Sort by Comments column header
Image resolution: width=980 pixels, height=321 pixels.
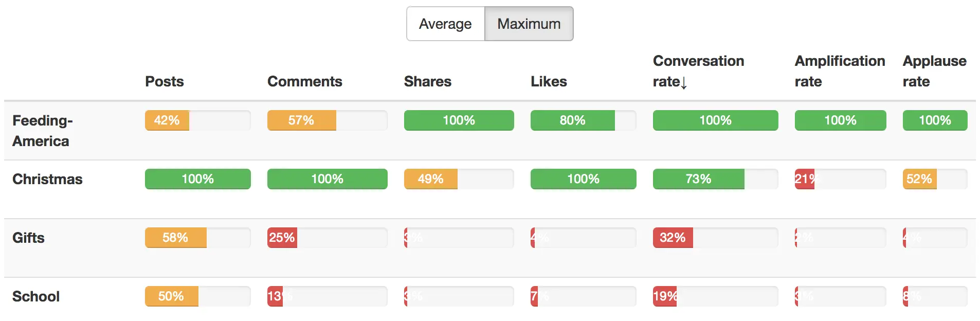pyautogui.click(x=304, y=81)
